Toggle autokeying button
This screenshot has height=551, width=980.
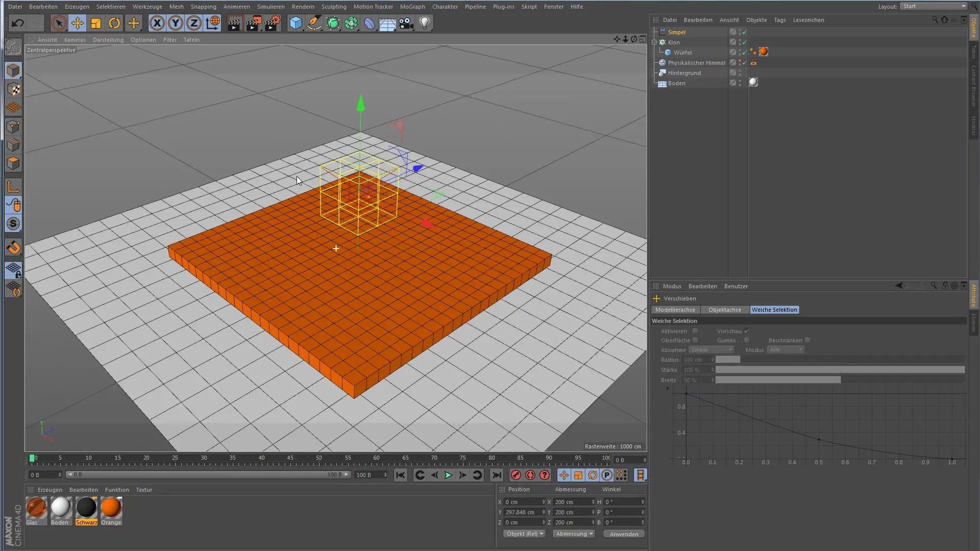tap(530, 475)
